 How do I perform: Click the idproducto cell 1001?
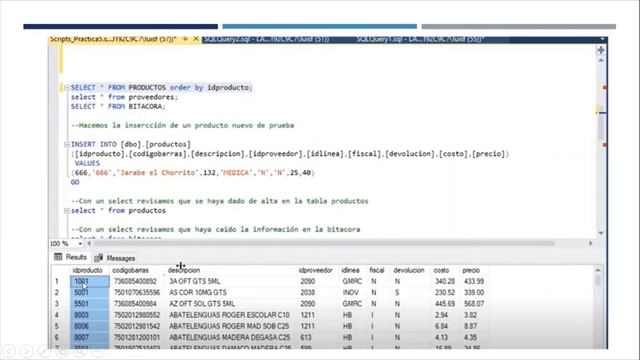[90, 281]
